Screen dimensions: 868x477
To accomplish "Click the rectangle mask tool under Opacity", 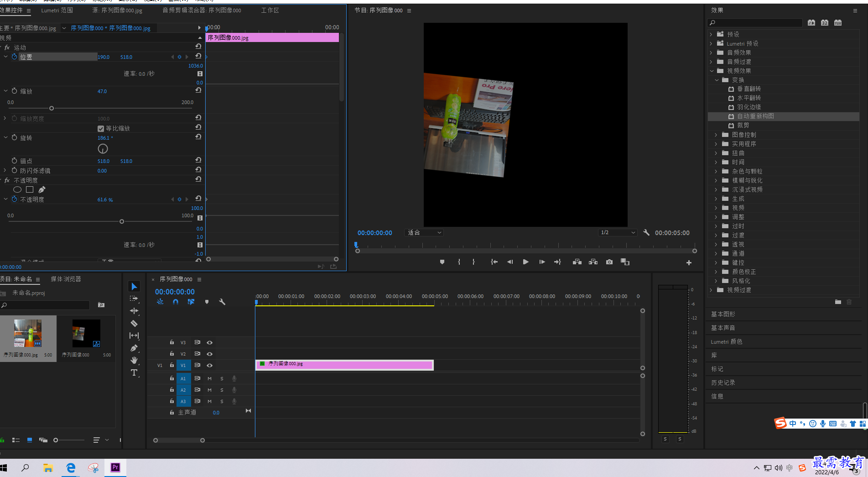I will coord(30,189).
